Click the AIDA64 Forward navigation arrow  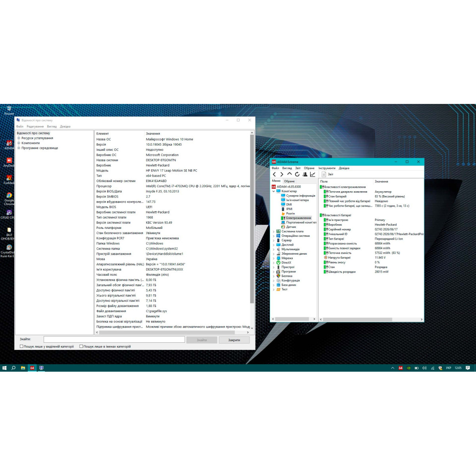pyautogui.click(x=282, y=174)
